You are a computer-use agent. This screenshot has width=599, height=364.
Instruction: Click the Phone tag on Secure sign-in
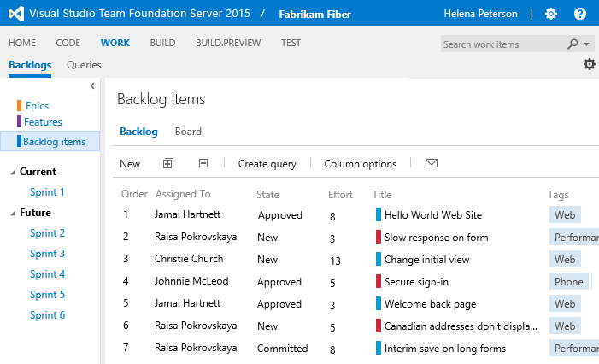[x=569, y=281]
